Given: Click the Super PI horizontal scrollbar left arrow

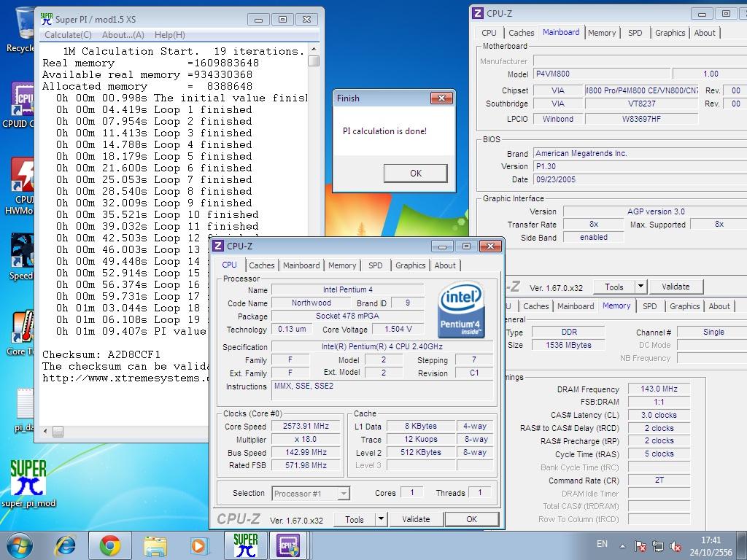Looking at the screenshot, I should [x=45, y=432].
